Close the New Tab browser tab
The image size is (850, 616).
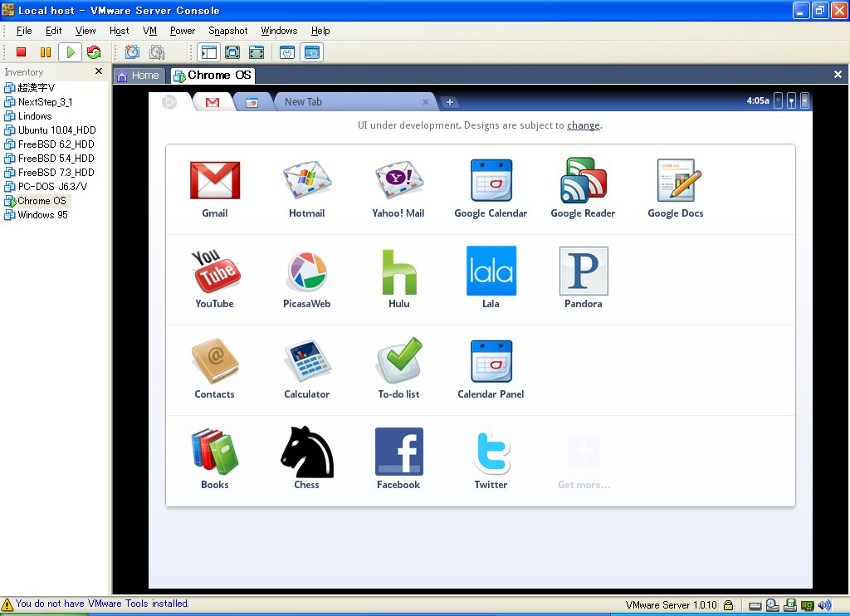[426, 102]
